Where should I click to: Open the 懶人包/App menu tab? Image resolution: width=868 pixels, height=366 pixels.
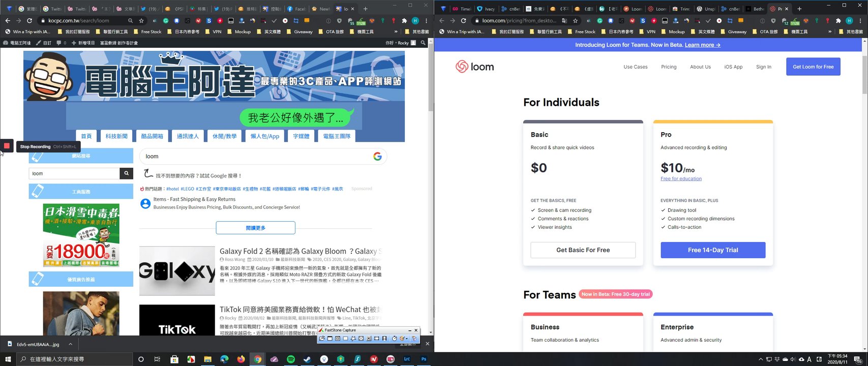coord(265,136)
